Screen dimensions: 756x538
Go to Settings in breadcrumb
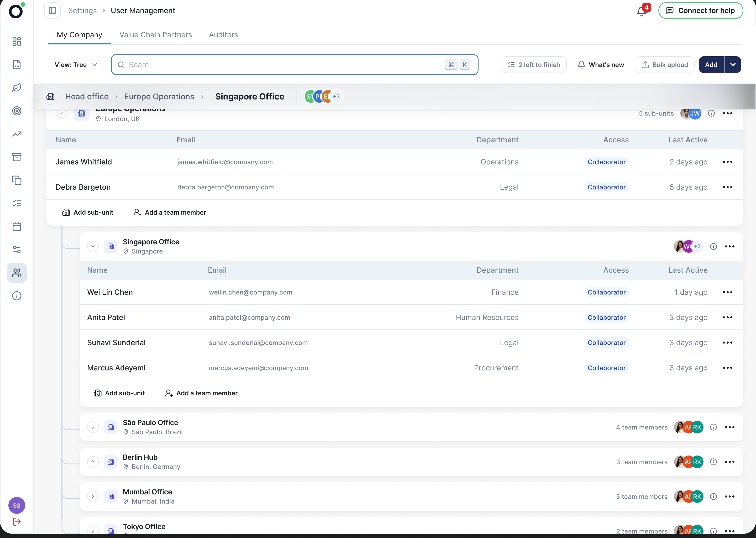[x=82, y=11]
